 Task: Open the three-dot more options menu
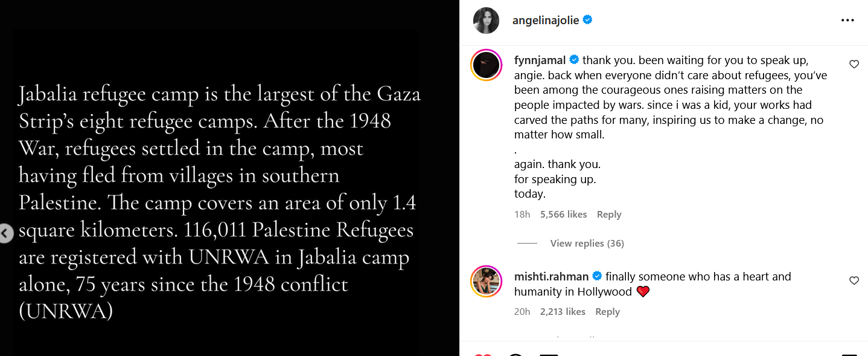tap(847, 21)
